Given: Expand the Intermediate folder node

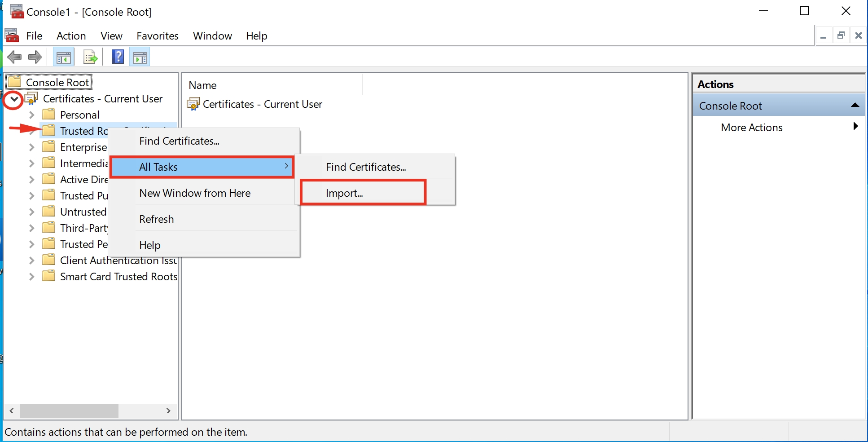Looking at the screenshot, I should tap(31, 164).
